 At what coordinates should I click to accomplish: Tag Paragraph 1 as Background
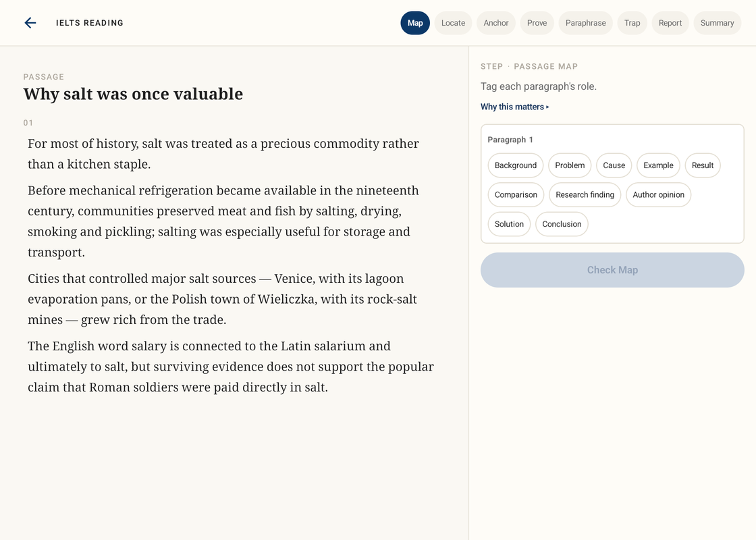pos(516,165)
